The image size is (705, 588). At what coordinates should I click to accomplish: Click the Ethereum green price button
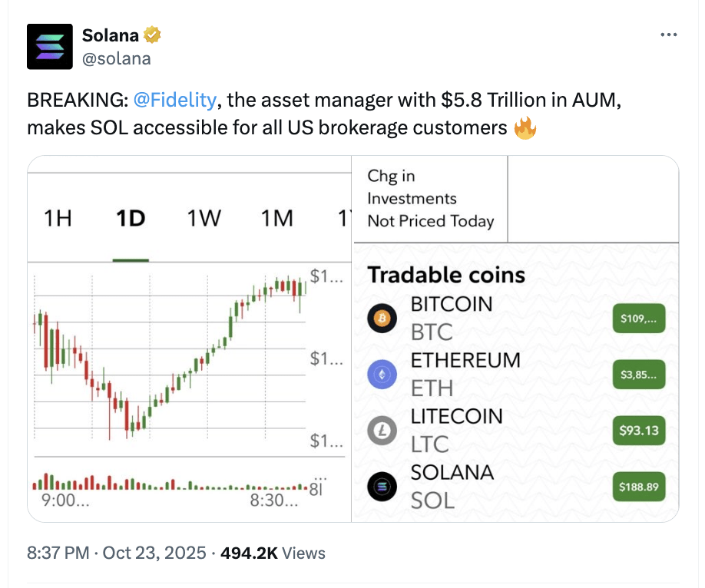tap(639, 375)
